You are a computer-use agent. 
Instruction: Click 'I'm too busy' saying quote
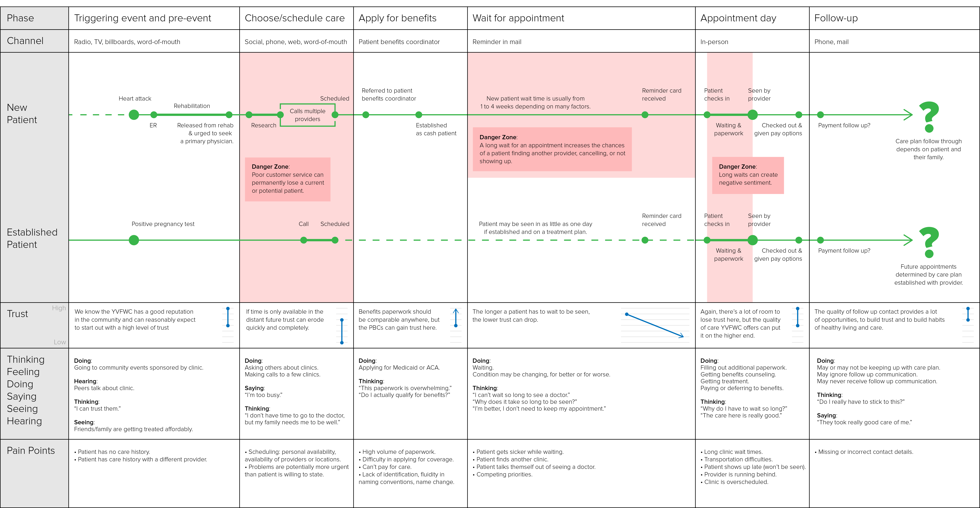point(263,395)
